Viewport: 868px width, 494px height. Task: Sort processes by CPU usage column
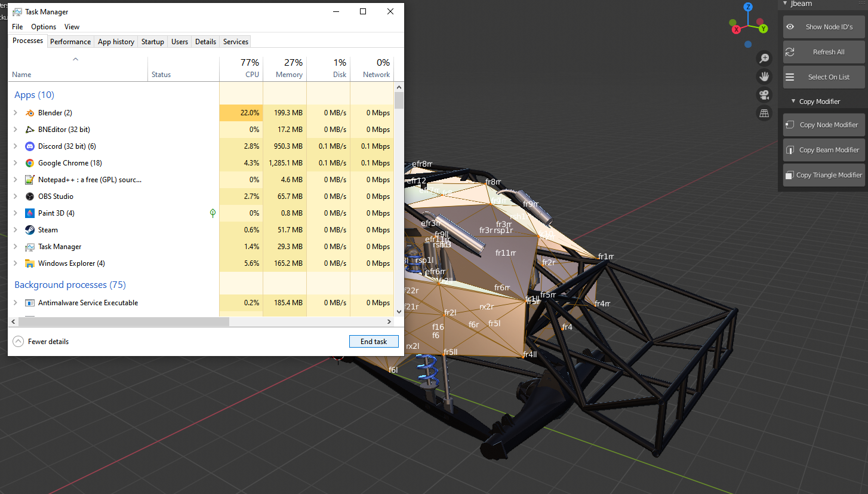pyautogui.click(x=241, y=69)
